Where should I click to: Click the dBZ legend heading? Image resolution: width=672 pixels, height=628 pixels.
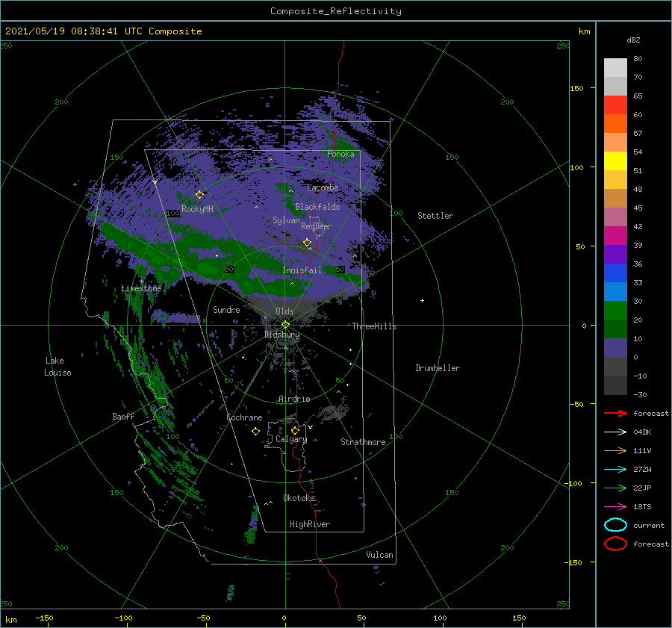pyautogui.click(x=633, y=40)
